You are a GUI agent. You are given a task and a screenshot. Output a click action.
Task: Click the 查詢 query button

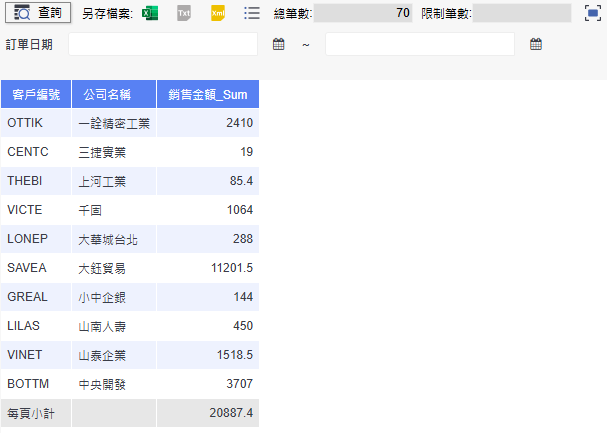coord(36,13)
